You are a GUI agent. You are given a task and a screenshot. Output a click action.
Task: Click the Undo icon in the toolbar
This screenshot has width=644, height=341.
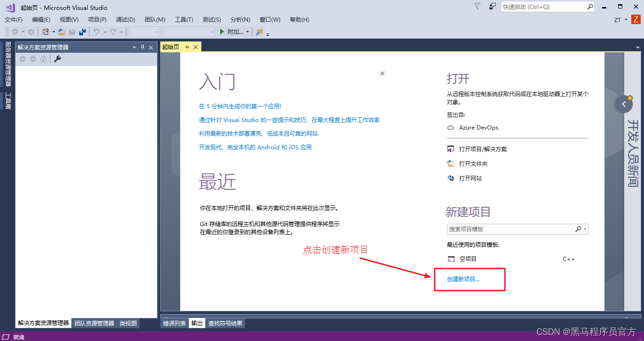pos(98,32)
